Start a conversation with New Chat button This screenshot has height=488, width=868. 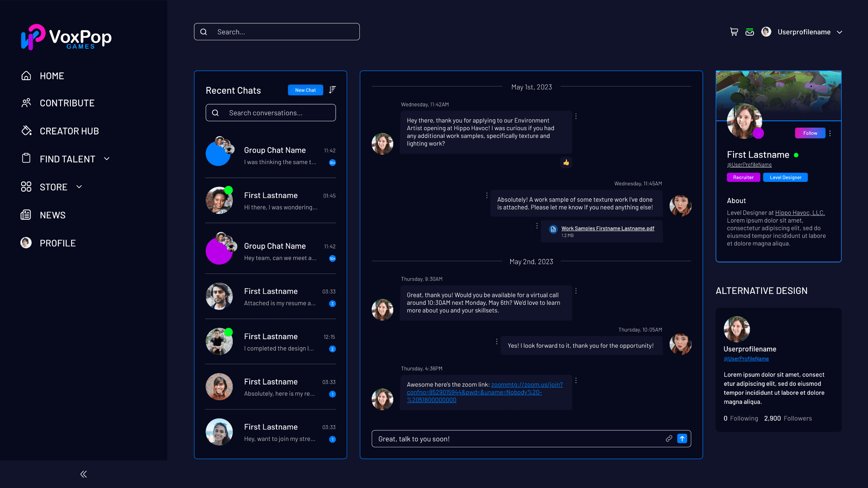[x=305, y=90]
